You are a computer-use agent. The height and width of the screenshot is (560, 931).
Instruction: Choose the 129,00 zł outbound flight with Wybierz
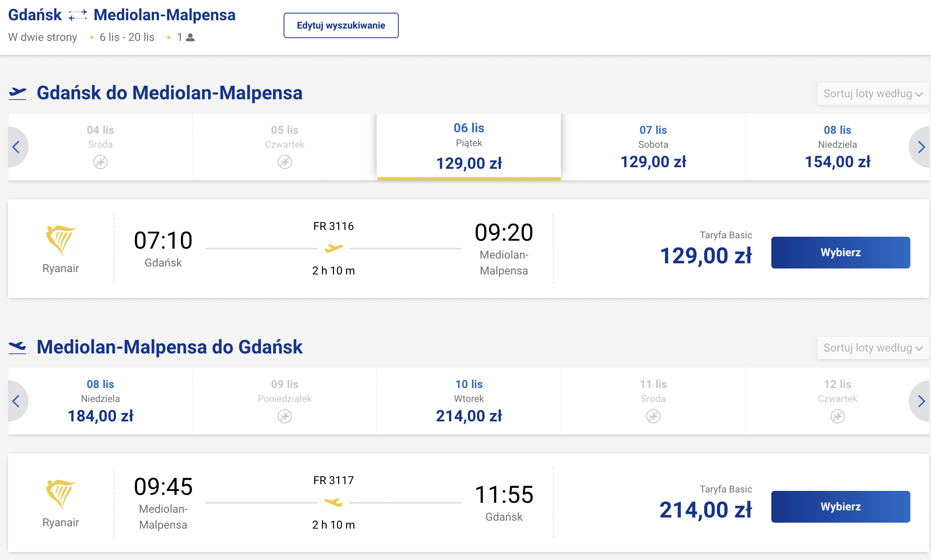840,253
